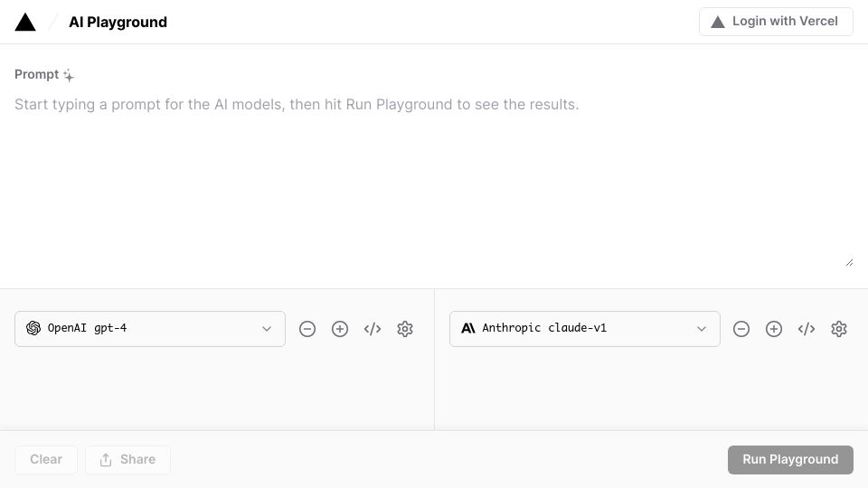Open settings gear for gpt-4 panel
Viewport: 868px width, 488px height.
[405, 329]
